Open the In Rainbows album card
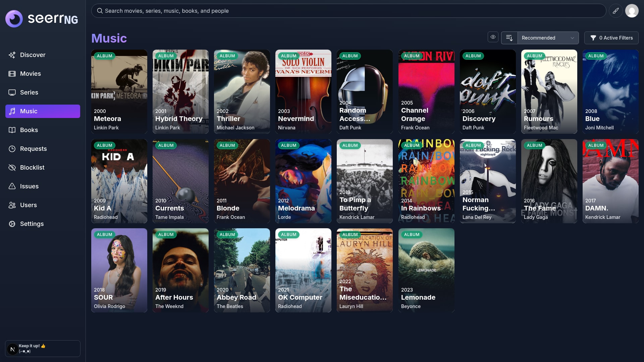 (426, 181)
